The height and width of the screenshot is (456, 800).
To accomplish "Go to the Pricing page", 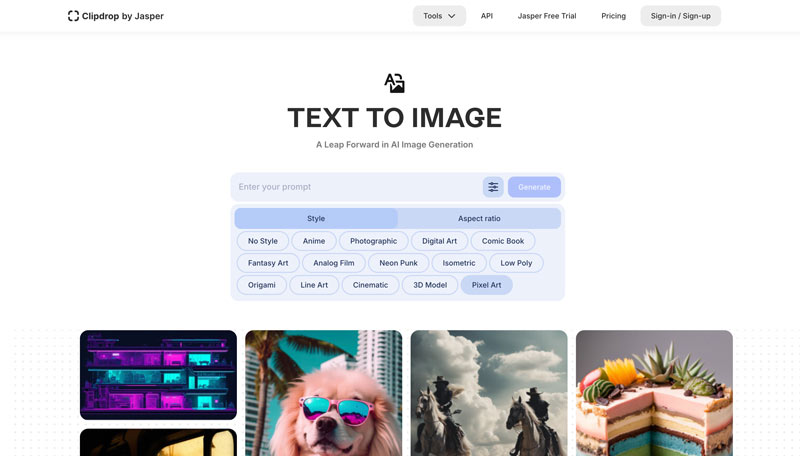I will coord(613,16).
